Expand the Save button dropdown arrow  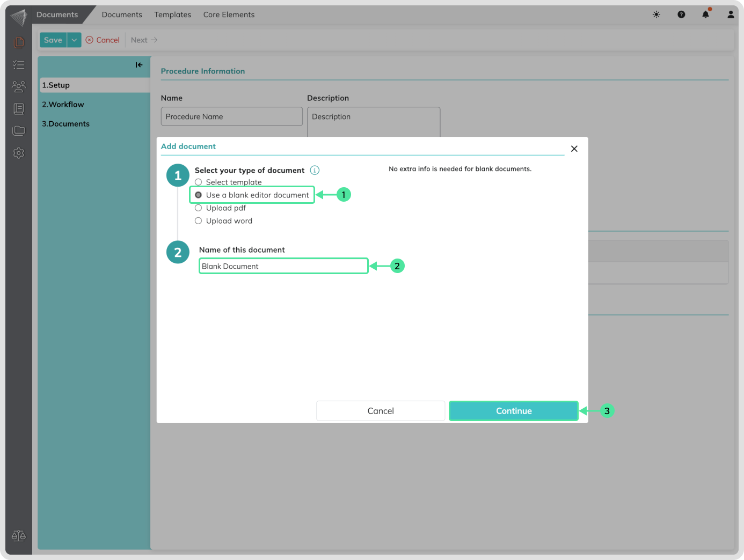coord(74,40)
